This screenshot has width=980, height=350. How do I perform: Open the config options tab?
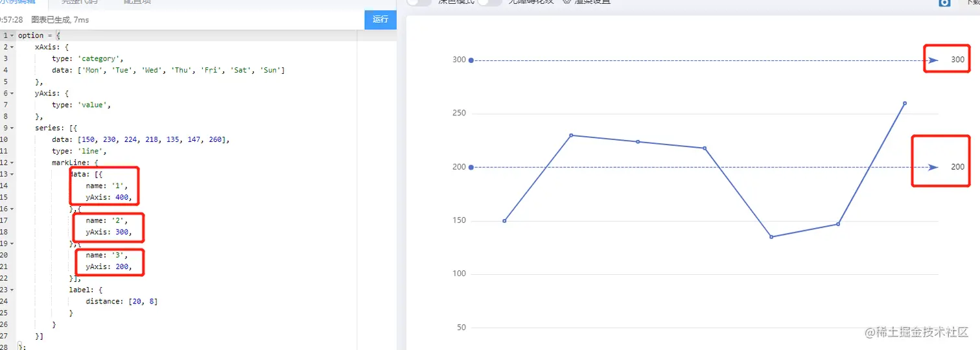(x=137, y=2)
